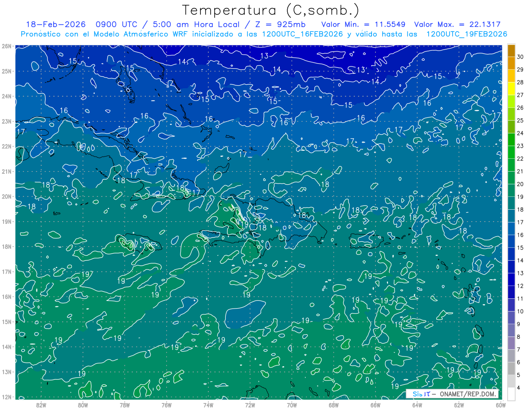
Task: Click the color scale label '21'
Action: point(520,172)
